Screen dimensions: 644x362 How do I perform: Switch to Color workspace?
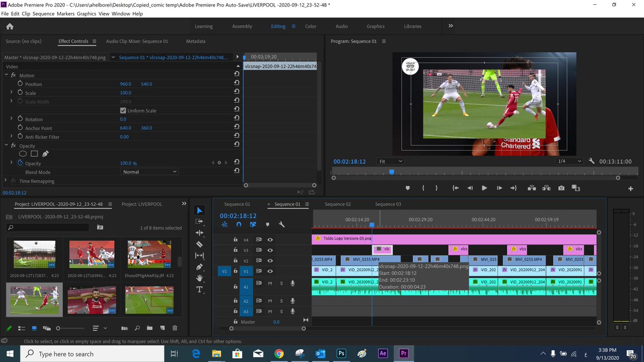click(x=311, y=26)
